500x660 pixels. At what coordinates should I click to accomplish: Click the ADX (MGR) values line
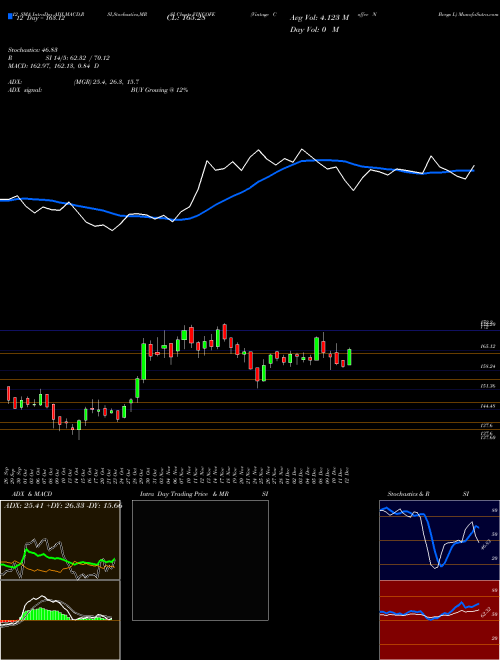click(x=74, y=82)
